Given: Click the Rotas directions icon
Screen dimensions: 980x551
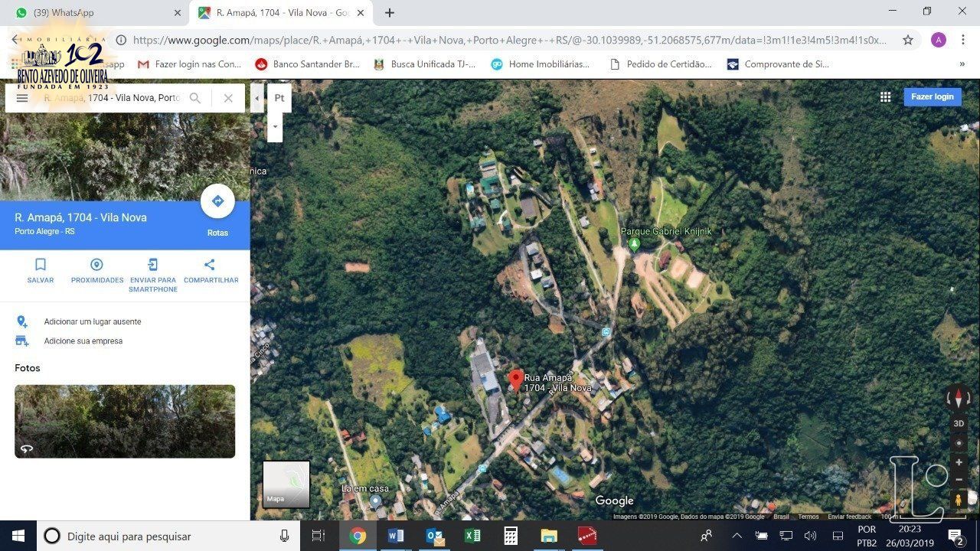Looking at the screenshot, I should (217, 201).
